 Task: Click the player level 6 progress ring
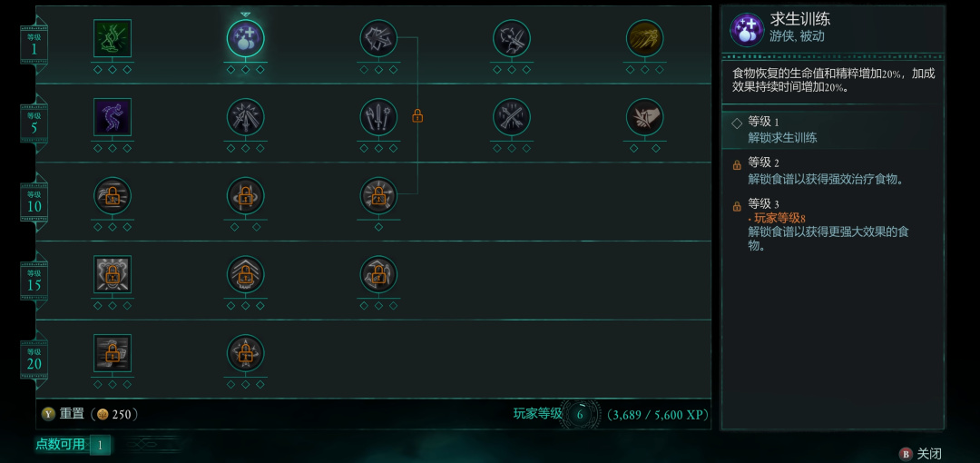[580, 414]
